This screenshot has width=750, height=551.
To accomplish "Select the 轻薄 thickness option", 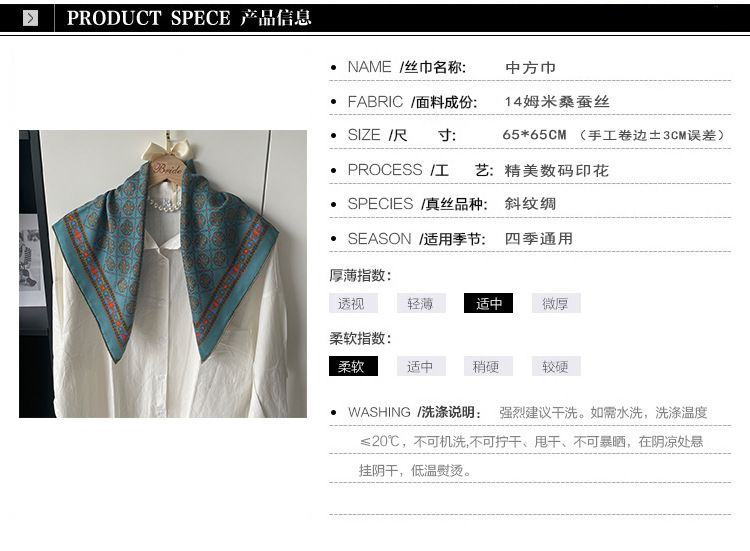I will coord(421,303).
